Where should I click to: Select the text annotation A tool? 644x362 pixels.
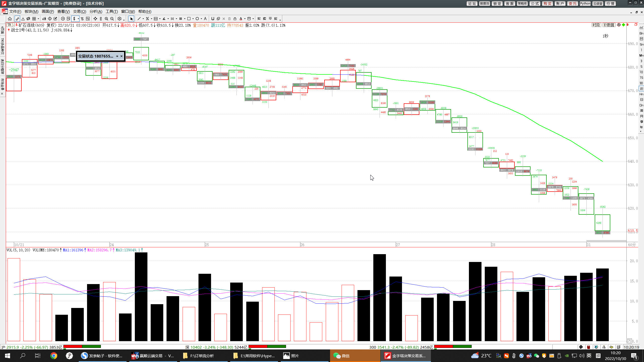point(205,19)
